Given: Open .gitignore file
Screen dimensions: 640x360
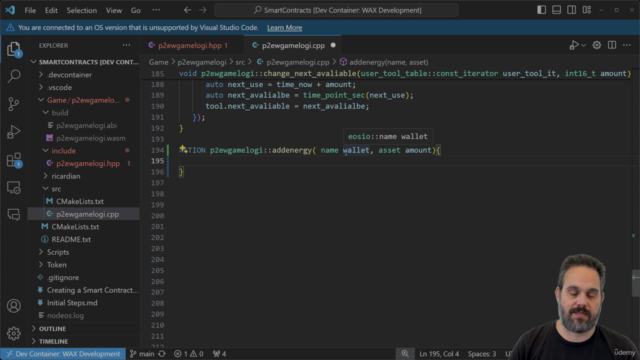Looking at the screenshot, I should 84,277.
